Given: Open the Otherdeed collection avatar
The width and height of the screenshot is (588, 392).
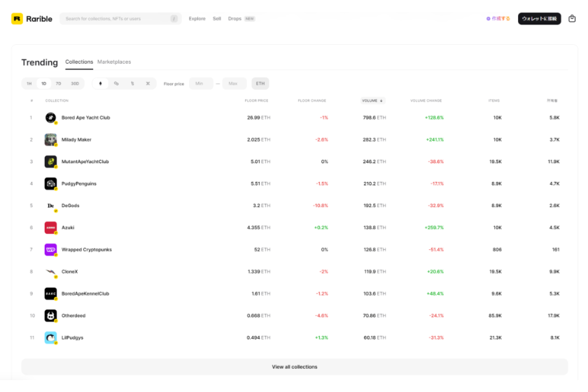Looking at the screenshot, I should tap(50, 316).
